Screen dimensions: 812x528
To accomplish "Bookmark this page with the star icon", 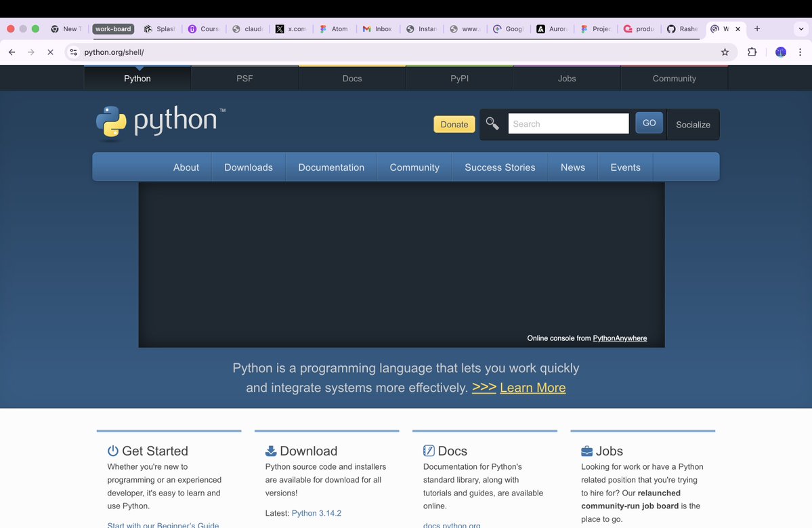I will [725, 52].
